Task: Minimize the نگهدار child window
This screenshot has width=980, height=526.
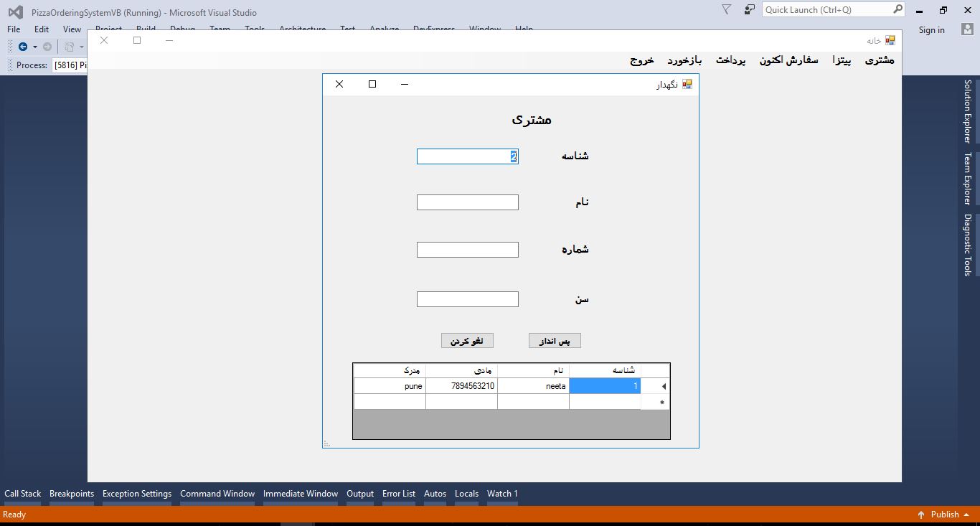Action: (x=405, y=85)
